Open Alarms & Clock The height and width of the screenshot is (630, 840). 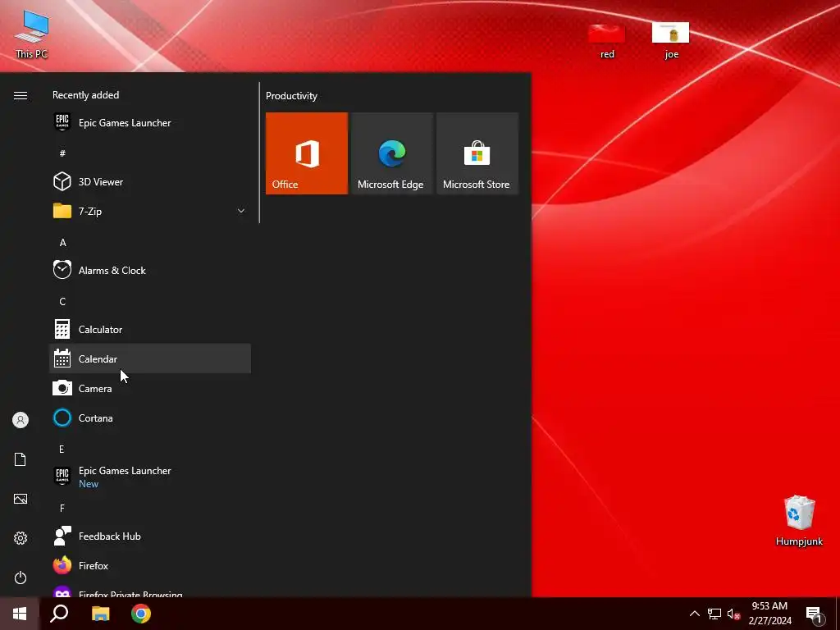(x=150, y=271)
